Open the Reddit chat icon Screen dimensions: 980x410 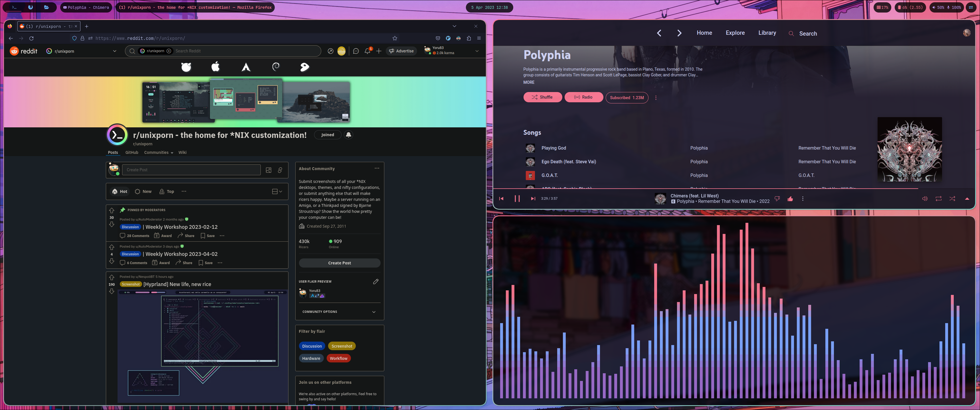[356, 51]
